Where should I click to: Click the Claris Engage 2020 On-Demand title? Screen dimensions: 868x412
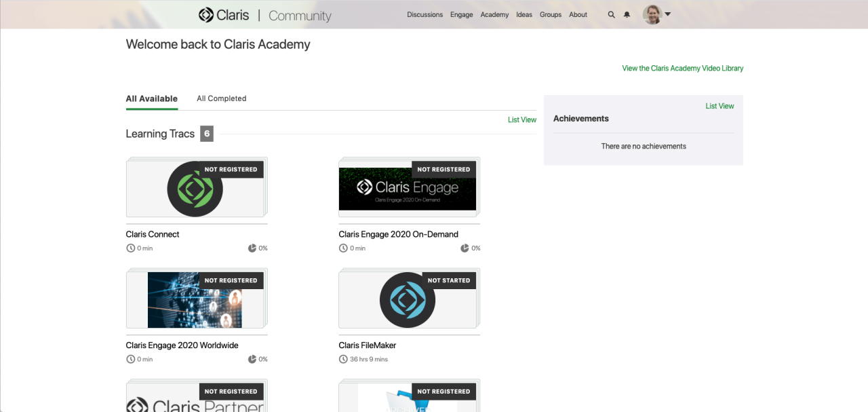(399, 234)
